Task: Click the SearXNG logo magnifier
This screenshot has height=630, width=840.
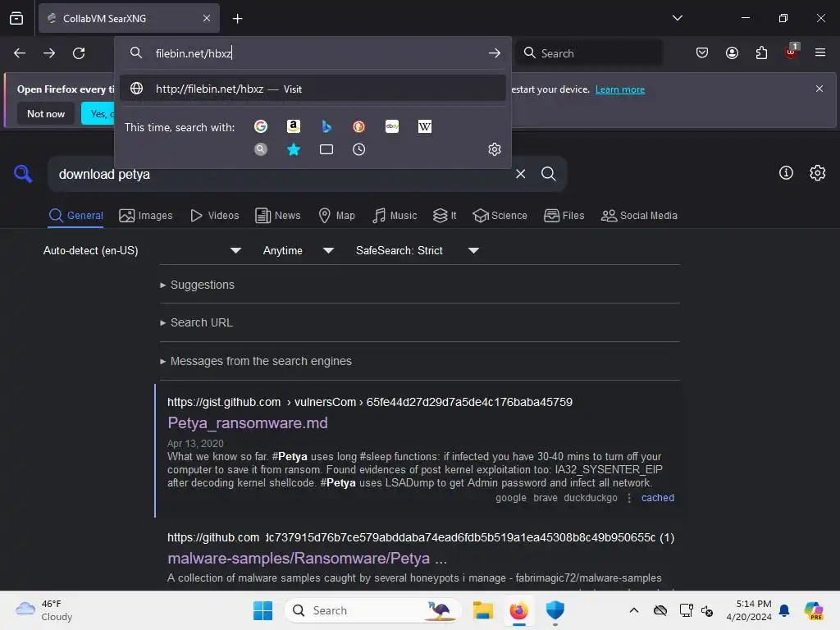Action: [23, 174]
